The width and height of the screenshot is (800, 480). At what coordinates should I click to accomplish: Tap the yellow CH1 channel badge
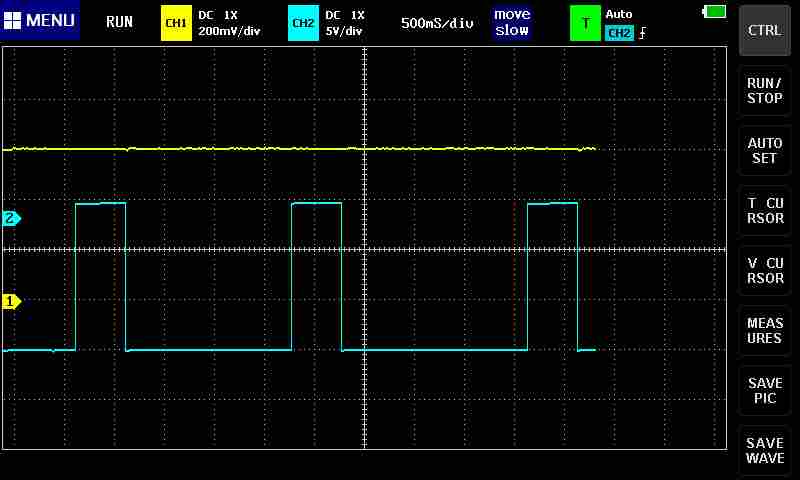coord(175,22)
